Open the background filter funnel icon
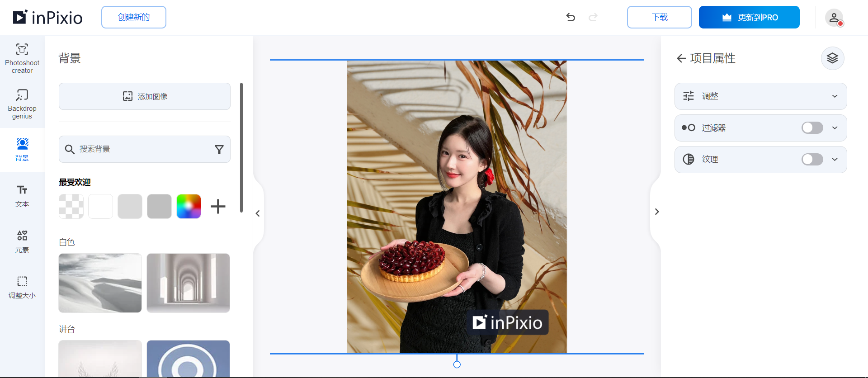Screen dimensions: 868x378 (x=219, y=149)
